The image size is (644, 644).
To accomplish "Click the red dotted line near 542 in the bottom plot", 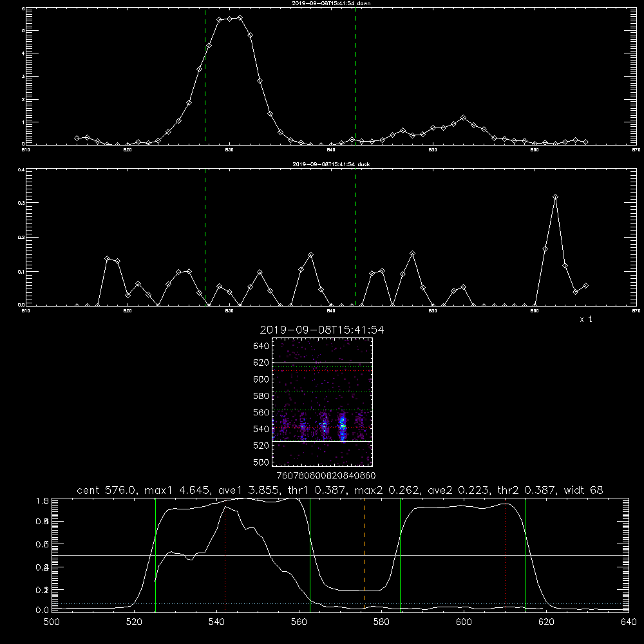I will [225, 554].
